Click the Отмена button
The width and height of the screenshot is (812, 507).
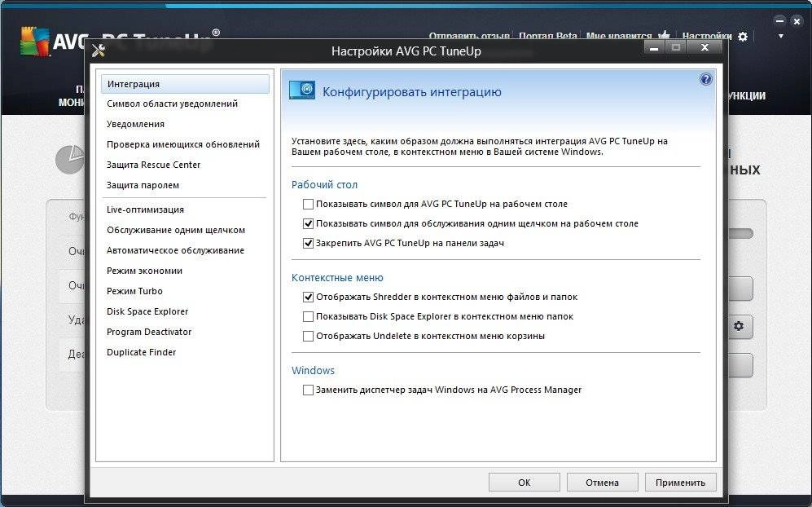(x=602, y=482)
